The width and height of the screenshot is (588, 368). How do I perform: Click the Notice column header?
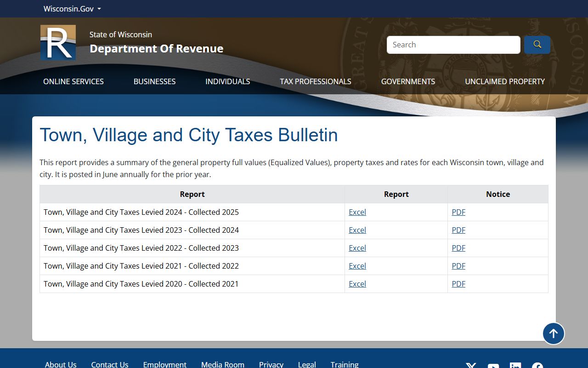(x=498, y=194)
